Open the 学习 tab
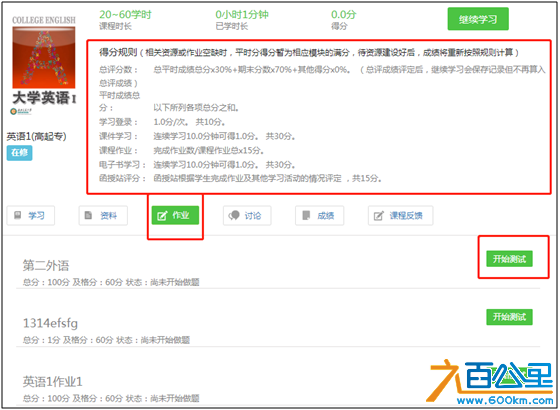 coord(31,215)
